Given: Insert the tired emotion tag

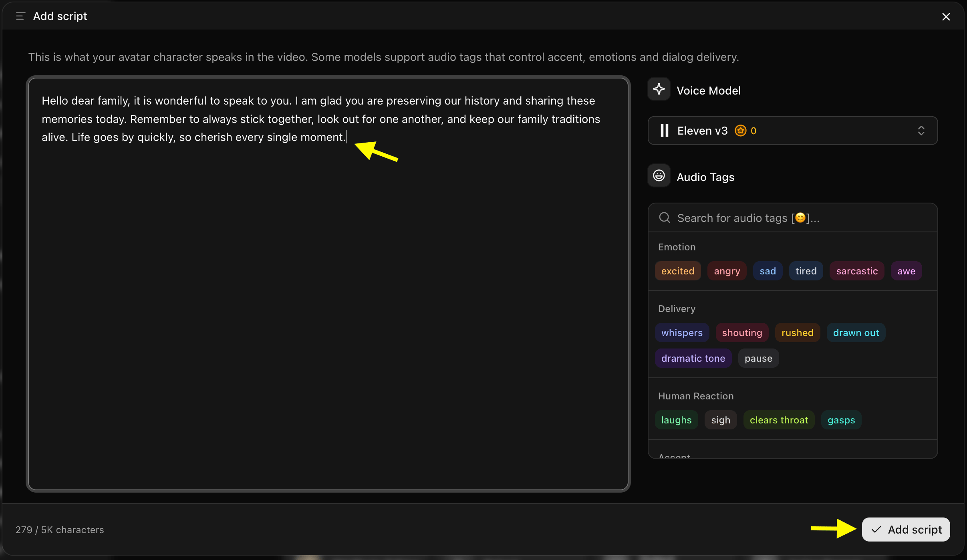Looking at the screenshot, I should (806, 271).
